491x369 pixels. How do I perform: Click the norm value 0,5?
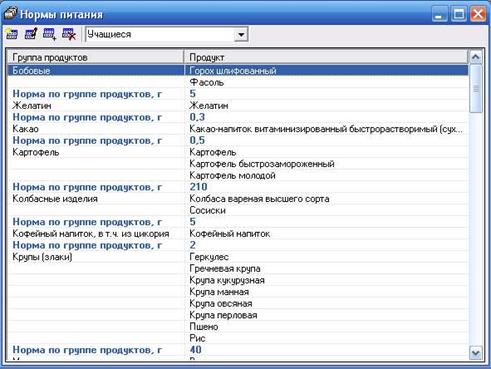(197, 141)
